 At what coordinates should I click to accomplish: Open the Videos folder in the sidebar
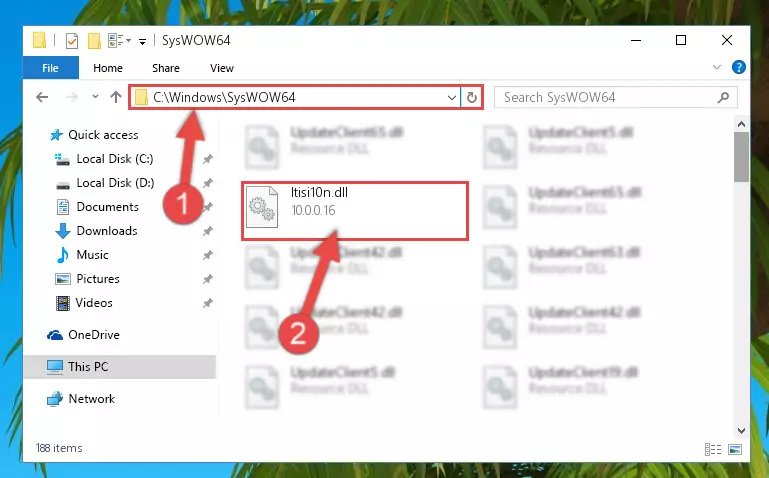[94, 303]
